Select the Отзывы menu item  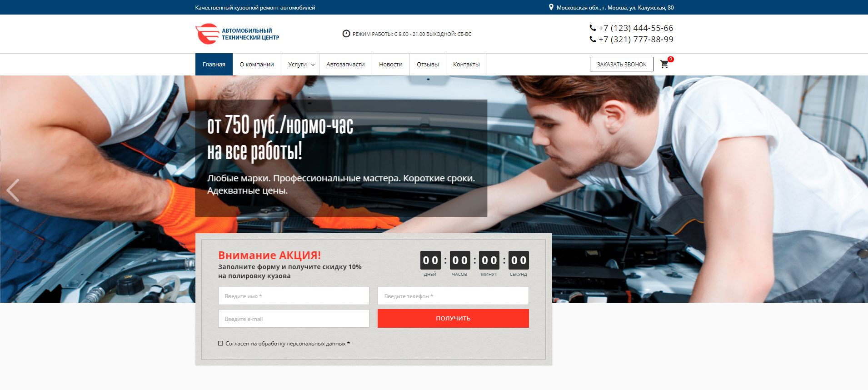point(428,65)
